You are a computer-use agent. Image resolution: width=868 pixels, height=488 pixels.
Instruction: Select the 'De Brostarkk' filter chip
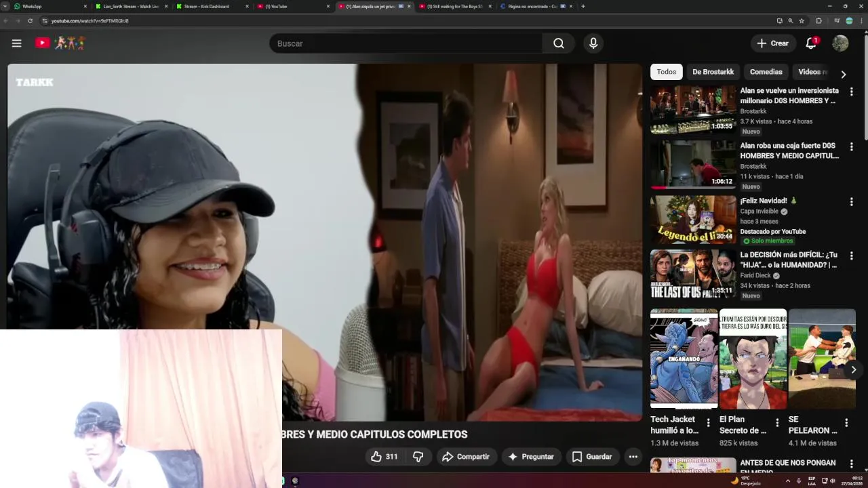(713, 72)
